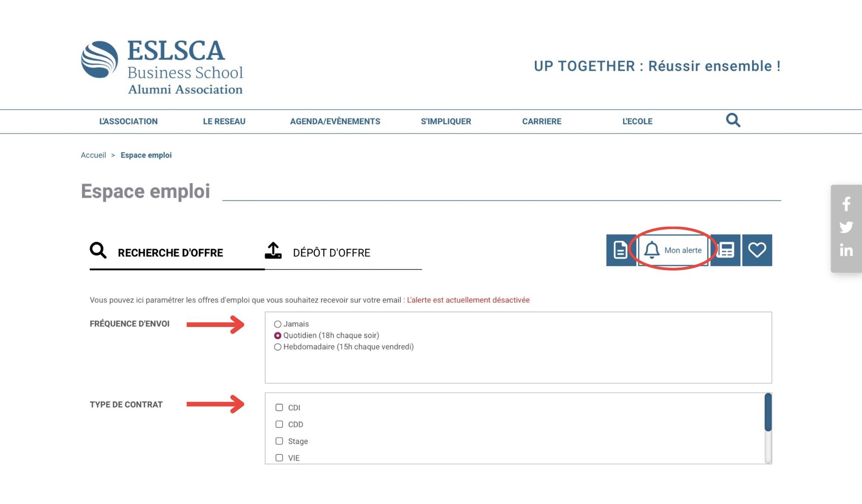
Task: Click the ESLSCA Business School logo
Action: click(162, 67)
